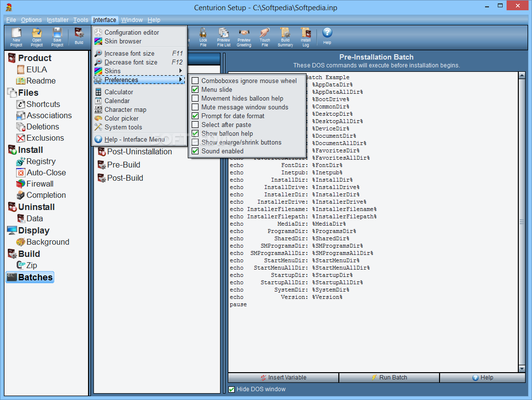Select the Post-Build batch item
The width and height of the screenshot is (532, 400).
pos(120,178)
